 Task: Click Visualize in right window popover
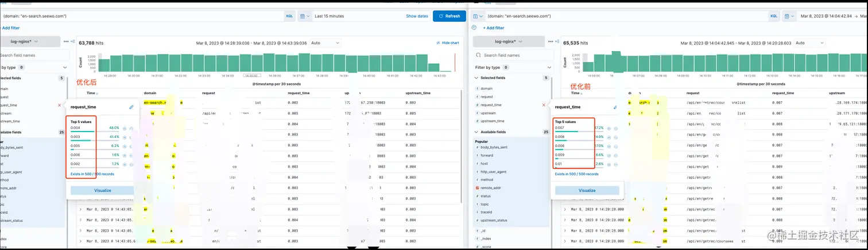click(x=587, y=190)
